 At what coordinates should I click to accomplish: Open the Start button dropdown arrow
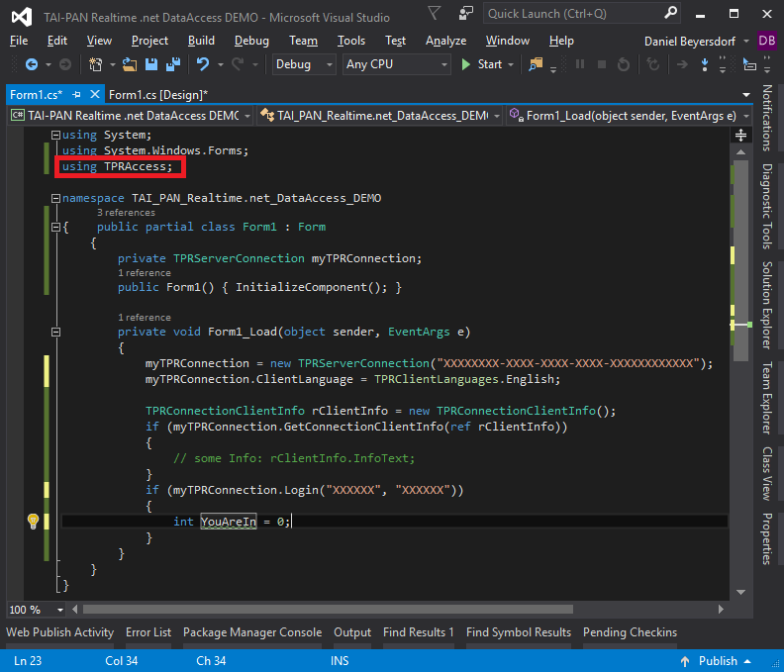click(511, 64)
